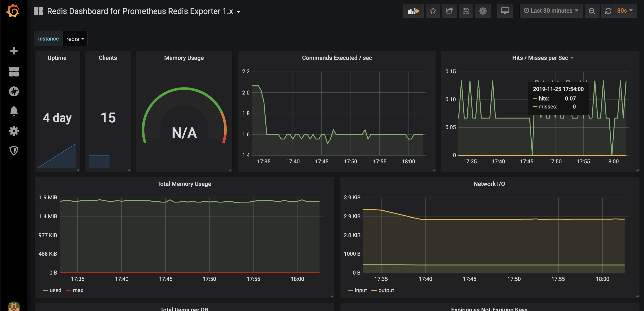
Task: Click the dashboard grid icon beside title
Action: [38, 11]
